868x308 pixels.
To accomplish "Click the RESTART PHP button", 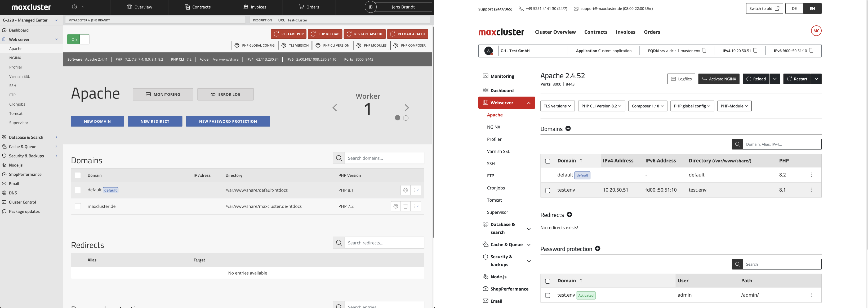I will pos(288,34).
